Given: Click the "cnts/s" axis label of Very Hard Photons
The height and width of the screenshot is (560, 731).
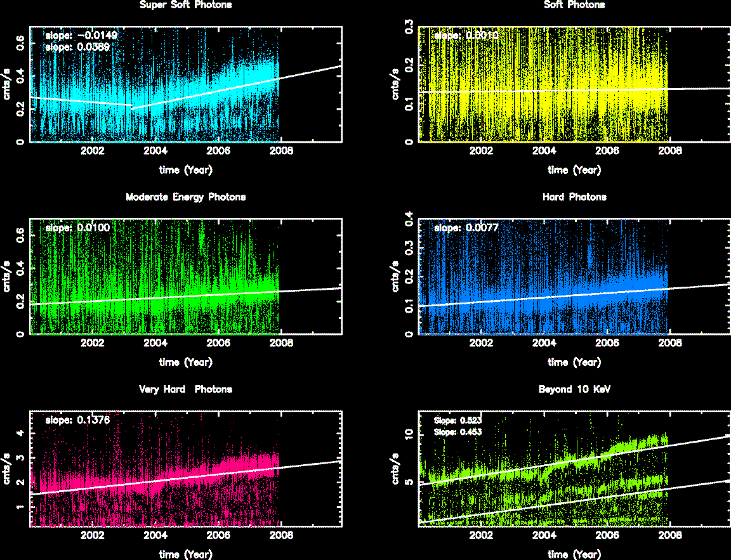Looking at the screenshot, I should coord(8,469).
